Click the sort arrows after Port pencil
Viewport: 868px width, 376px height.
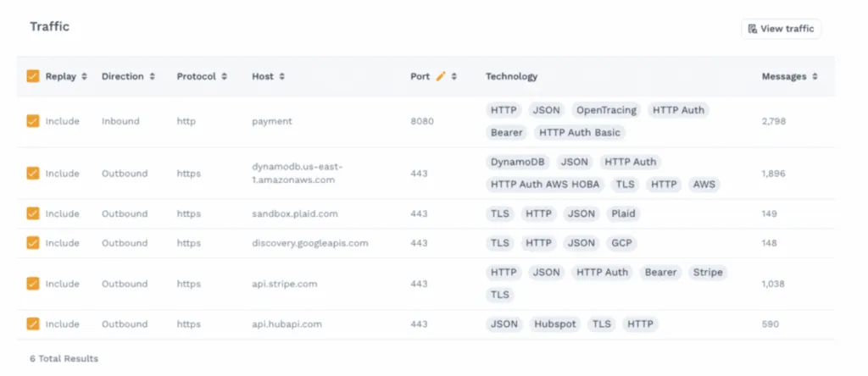coord(454,76)
